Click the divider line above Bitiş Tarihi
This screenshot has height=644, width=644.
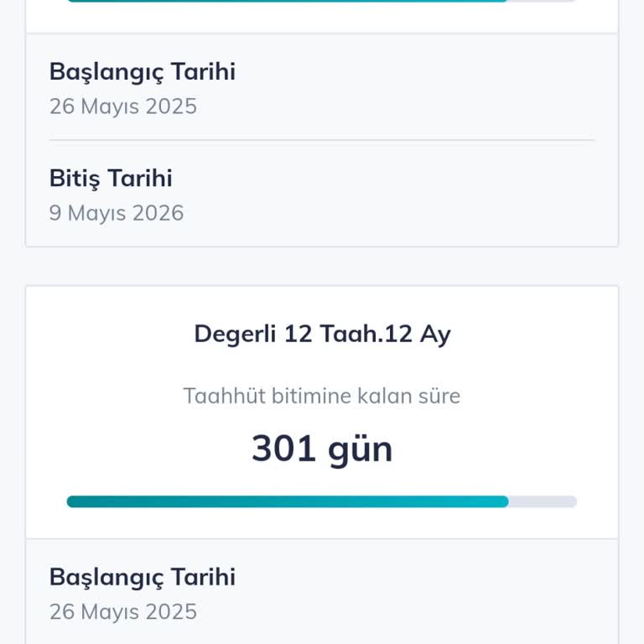click(x=322, y=140)
